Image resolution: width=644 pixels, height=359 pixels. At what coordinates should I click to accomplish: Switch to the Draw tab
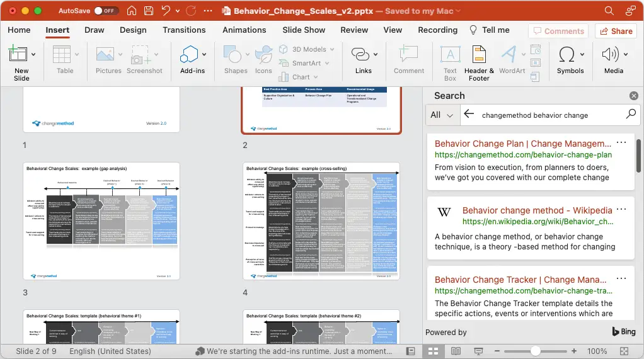[x=94, y=30]
